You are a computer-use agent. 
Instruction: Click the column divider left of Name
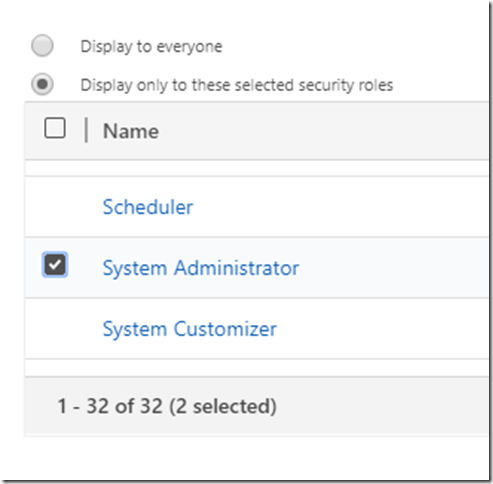86,130
